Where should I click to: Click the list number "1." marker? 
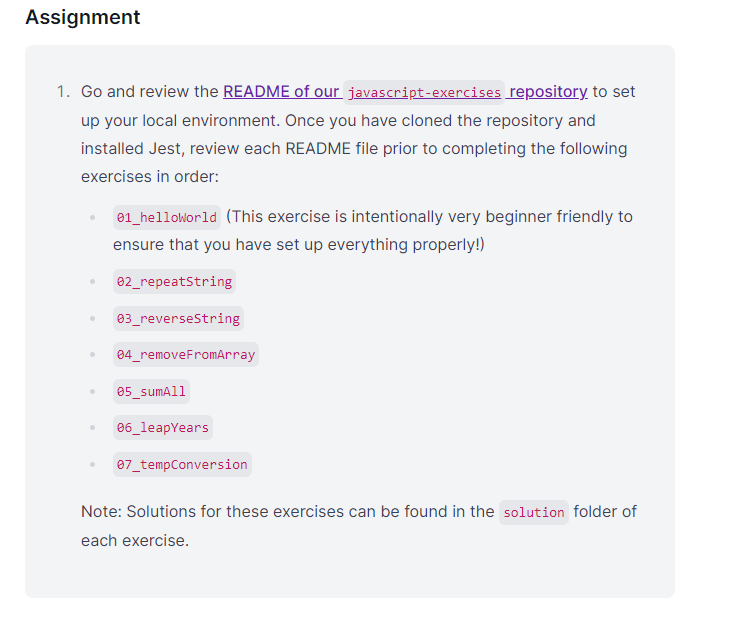63,92
